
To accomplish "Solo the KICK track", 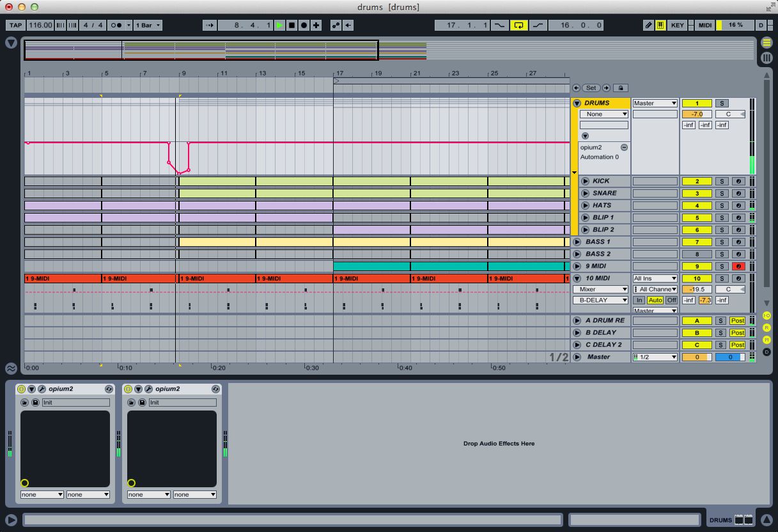I will tap(721, 181).
